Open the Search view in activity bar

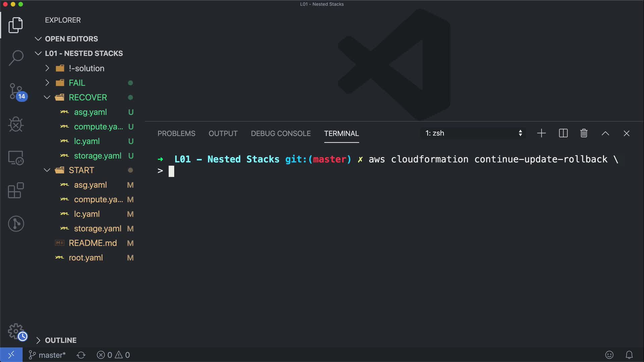pyautogui.click(x=16, y=58)
